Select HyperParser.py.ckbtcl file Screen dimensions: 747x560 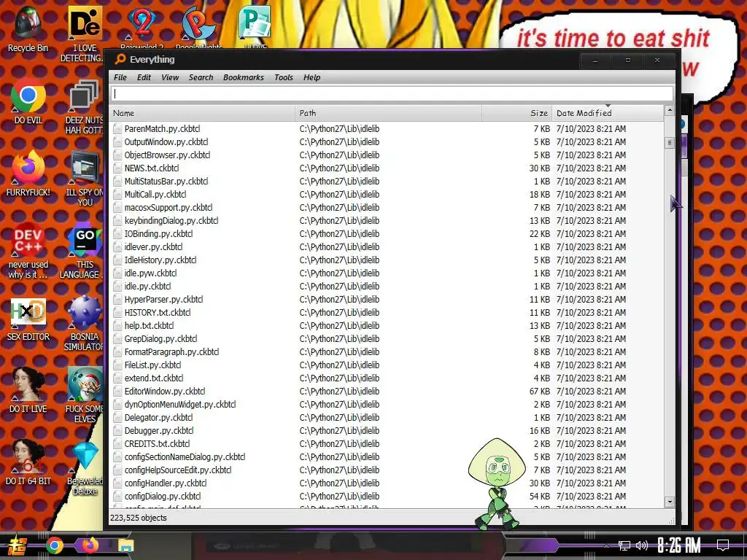[386, 300]
